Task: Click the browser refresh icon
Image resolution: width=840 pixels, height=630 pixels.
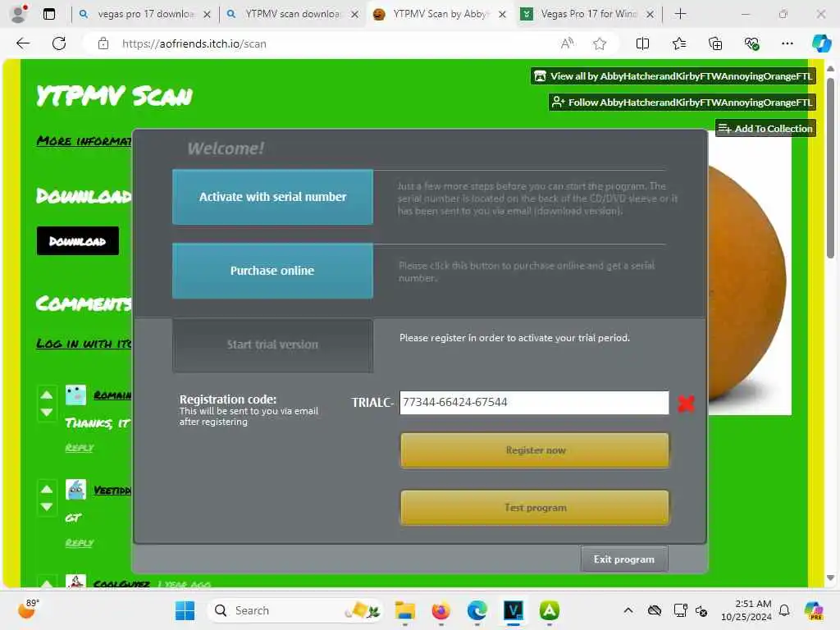Action: [59, 43]
